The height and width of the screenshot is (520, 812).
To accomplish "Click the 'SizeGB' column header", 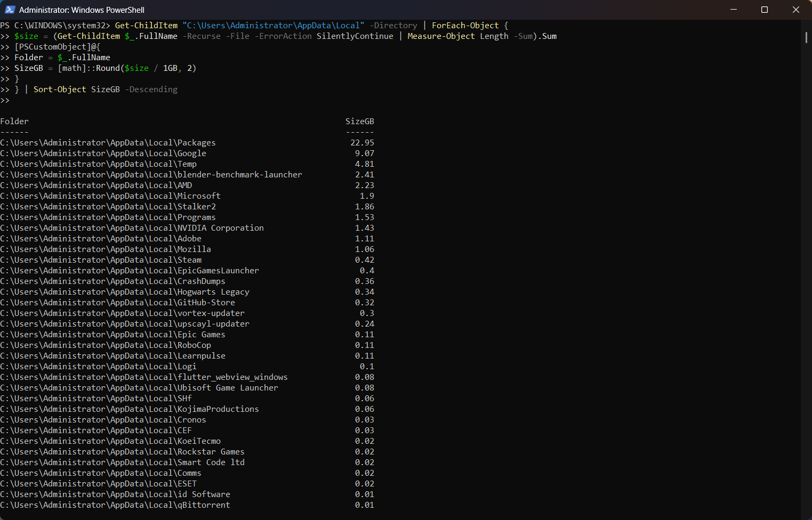I will pos(360,121).
